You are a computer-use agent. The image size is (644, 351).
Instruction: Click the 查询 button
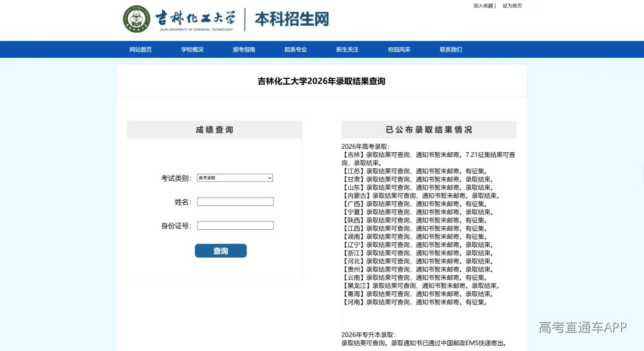221,251
